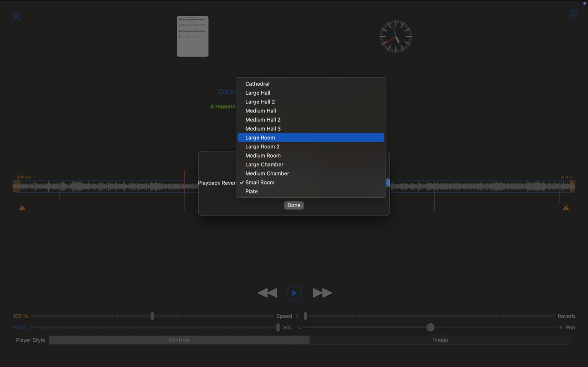Image resolution: width=588 pixels, height=367 pixels.
Task: Select Medium Hall 3 reverb preset
Action: click(311, 128)
